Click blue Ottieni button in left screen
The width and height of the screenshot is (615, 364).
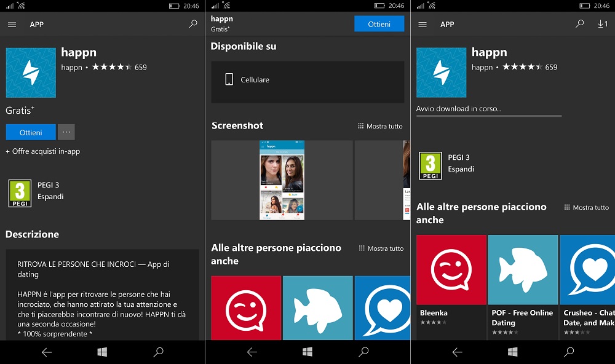[31, 132]
